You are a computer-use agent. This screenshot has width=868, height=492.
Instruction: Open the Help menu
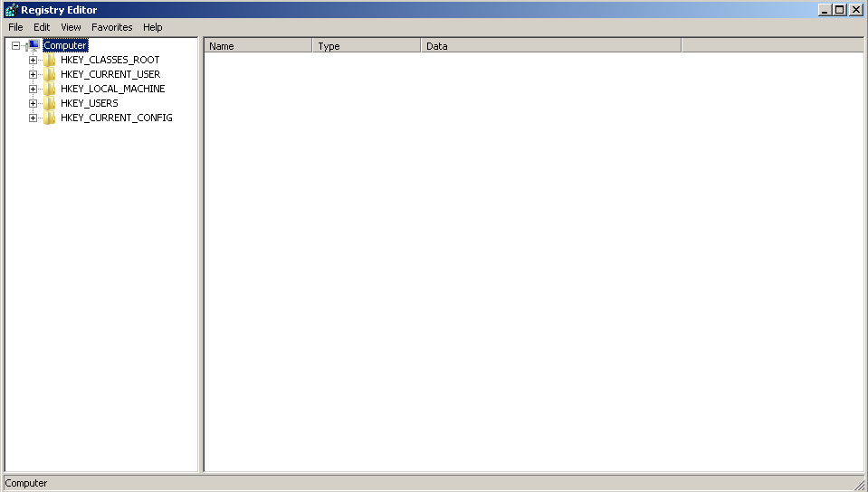[153, 27]
